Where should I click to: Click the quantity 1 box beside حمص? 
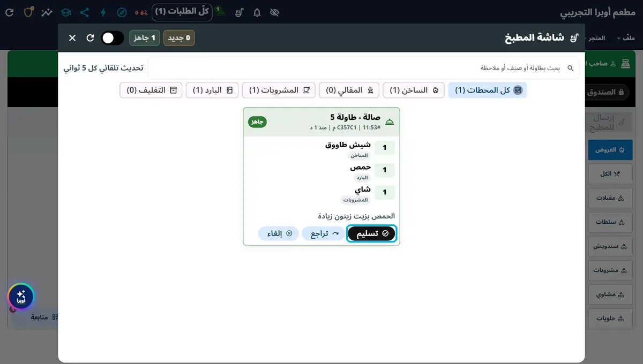pyautogui.click(x=385, y=170)
